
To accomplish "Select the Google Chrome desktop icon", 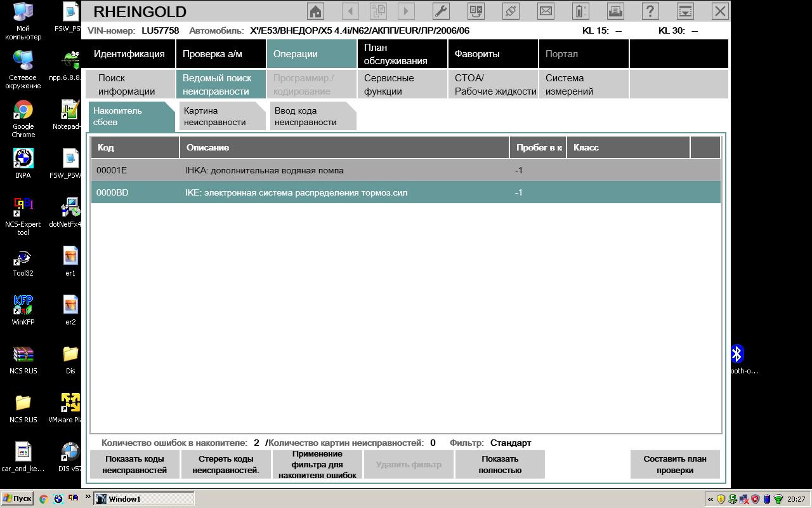I will [x=23, y=119].
